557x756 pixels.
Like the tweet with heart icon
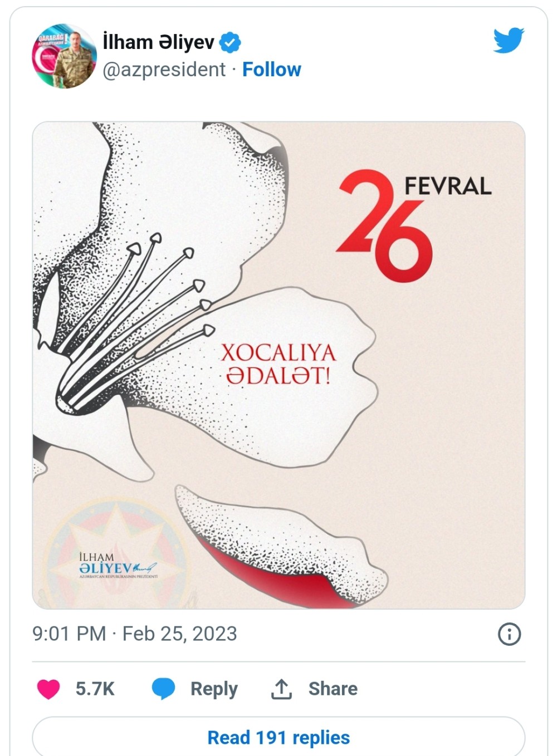point(48,689)
